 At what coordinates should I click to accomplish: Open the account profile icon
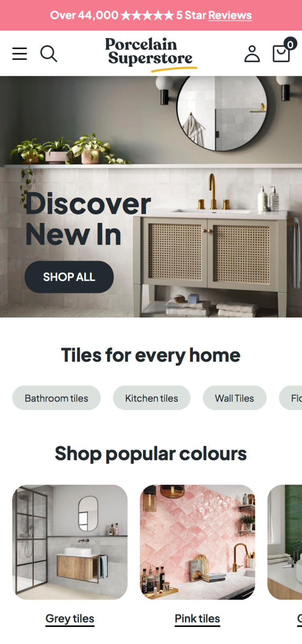coord(252,54)
